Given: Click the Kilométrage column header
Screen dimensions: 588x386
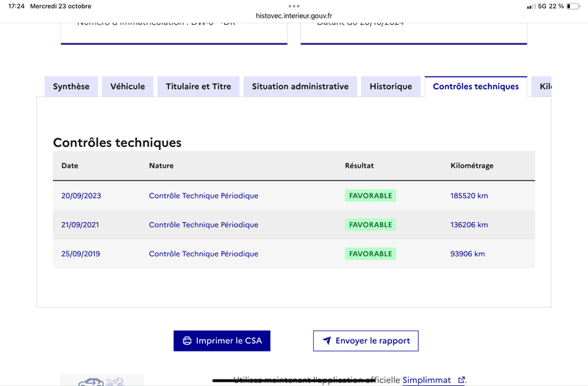Looking at the screenshot, I should click(x=472, y=165).
